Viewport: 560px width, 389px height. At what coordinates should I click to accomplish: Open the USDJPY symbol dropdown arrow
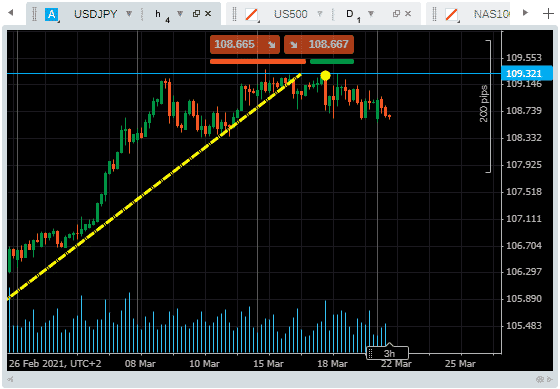point(129,14)
